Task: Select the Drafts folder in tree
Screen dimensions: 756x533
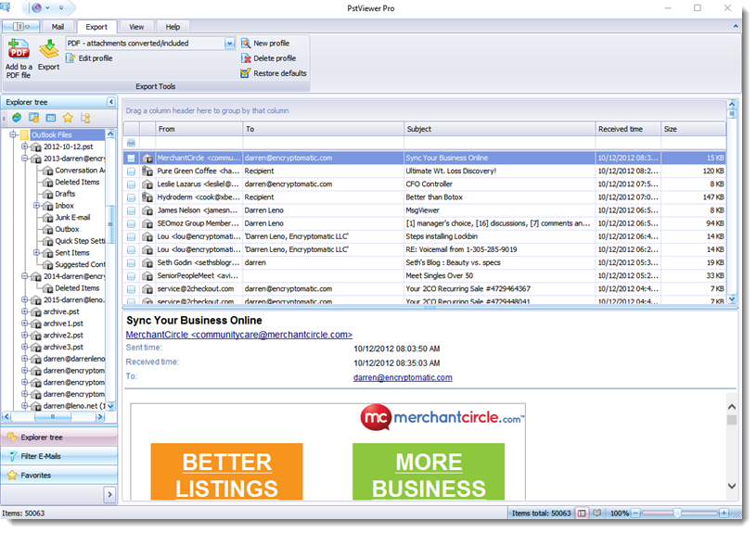Action: (x=65, y=195)
